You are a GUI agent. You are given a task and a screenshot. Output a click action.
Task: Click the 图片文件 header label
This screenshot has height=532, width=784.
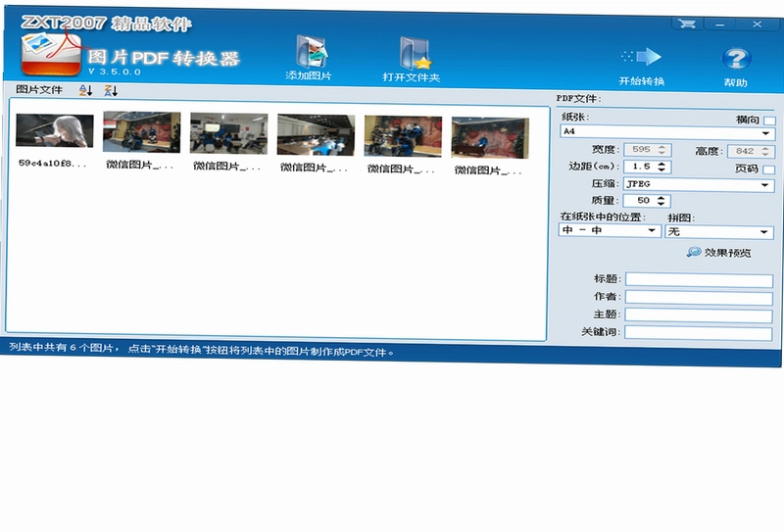coord(39,89)
